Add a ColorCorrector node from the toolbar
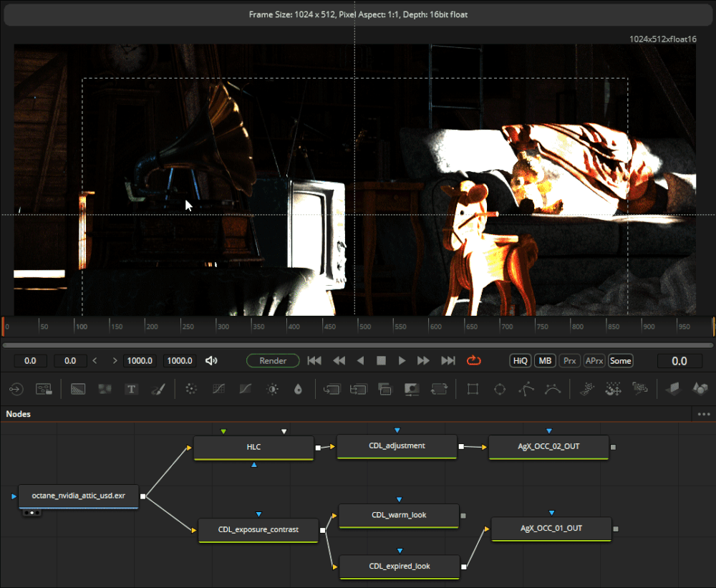The height and width of the screenshot is (588, 716). pyautogui.click(x=190, y=389)
